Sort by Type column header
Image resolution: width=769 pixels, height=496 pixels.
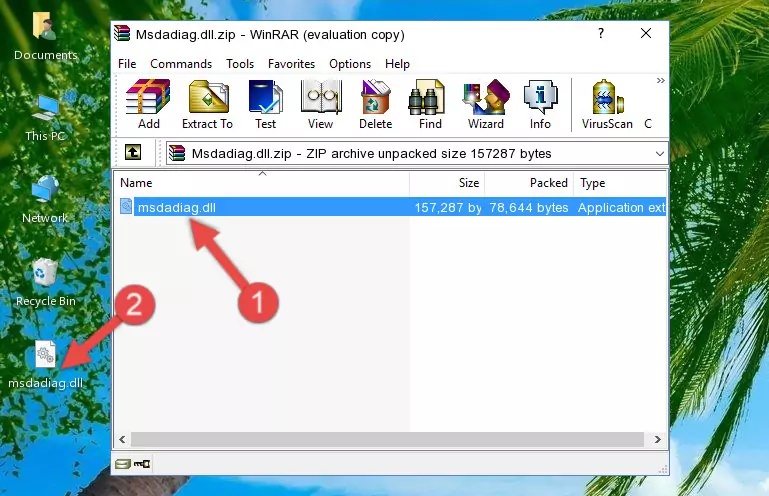click(x=620, y=183)
